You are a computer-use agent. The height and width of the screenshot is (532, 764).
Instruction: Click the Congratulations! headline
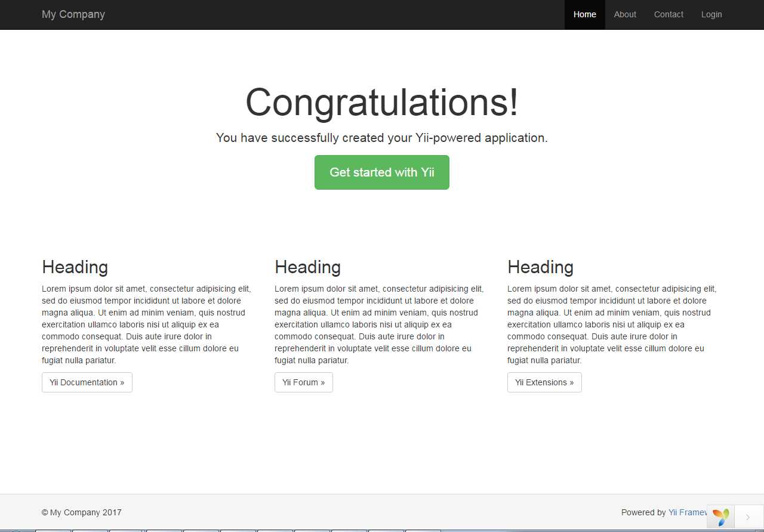click(382, 102)
